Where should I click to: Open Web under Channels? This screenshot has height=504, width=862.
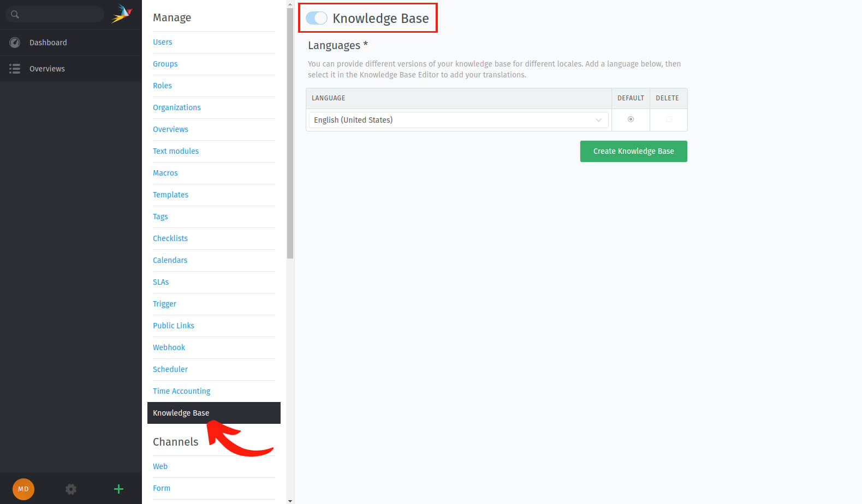click(x=160, y=466)
